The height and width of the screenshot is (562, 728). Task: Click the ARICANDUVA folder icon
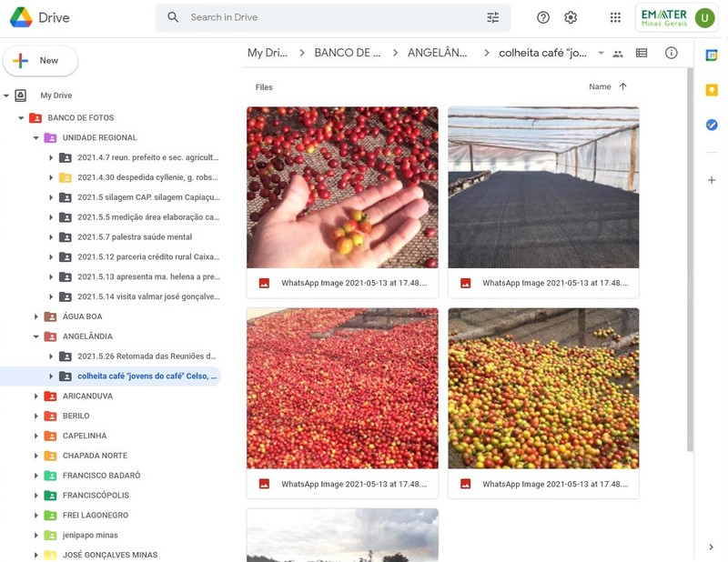point(50,396)
